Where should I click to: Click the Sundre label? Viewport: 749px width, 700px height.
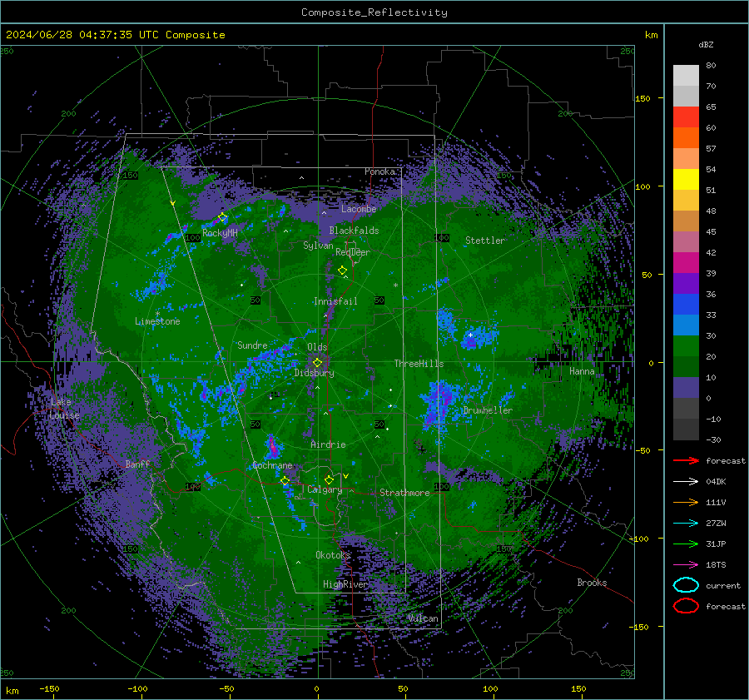pyautogui.click(x=252, y=345)
